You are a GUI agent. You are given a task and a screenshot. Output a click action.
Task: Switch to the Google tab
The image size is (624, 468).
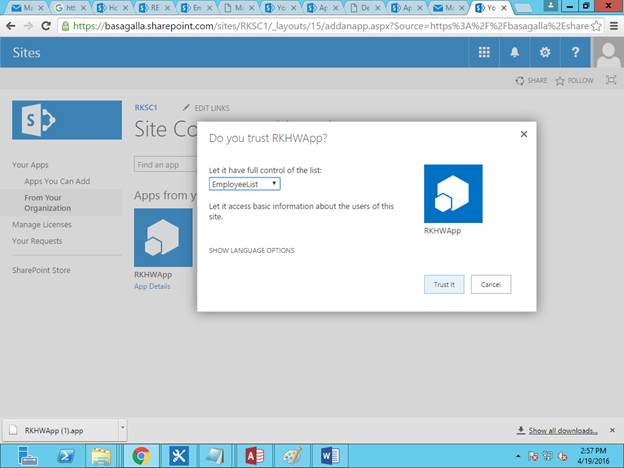[69, 8]
